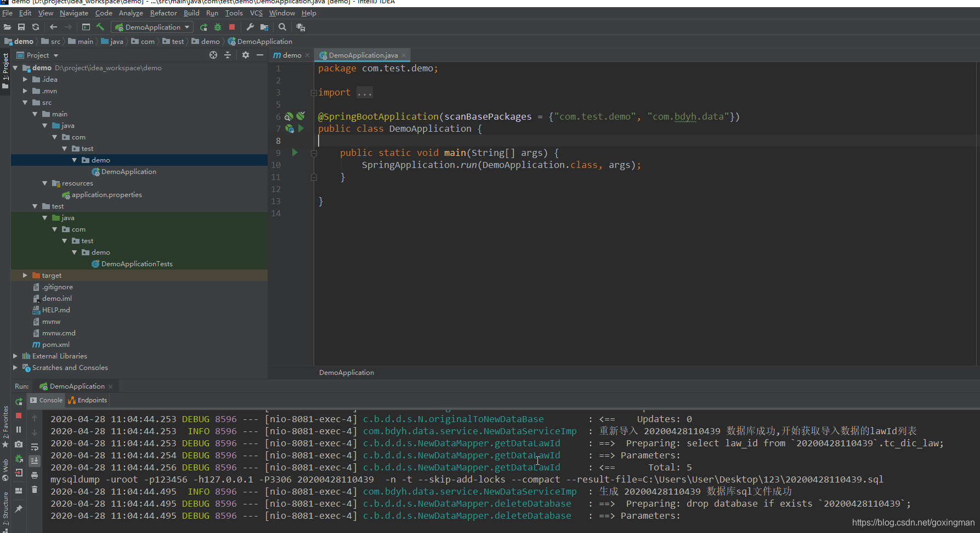Open the Refactor menu
Screen dimensions: 980x533
(163, 13)
